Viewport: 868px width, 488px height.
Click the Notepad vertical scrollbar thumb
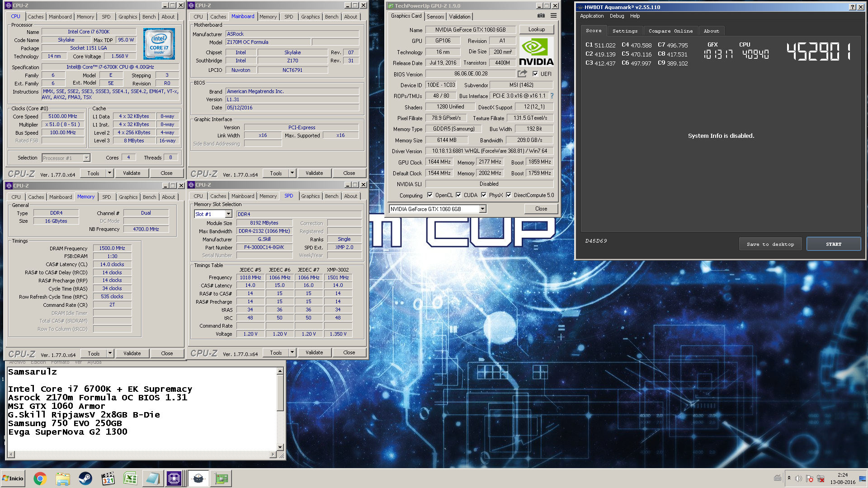pyautogui.click(x=280, y=393)
